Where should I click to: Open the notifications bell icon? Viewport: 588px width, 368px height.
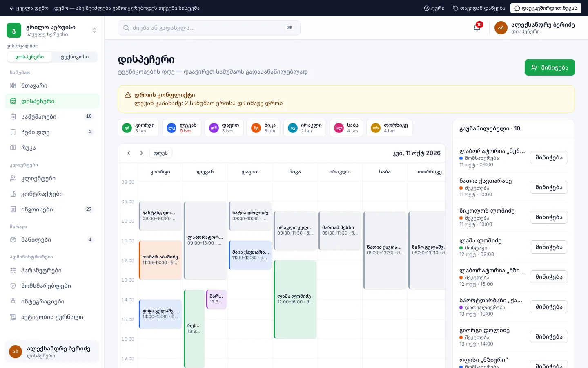pos(477,27)
